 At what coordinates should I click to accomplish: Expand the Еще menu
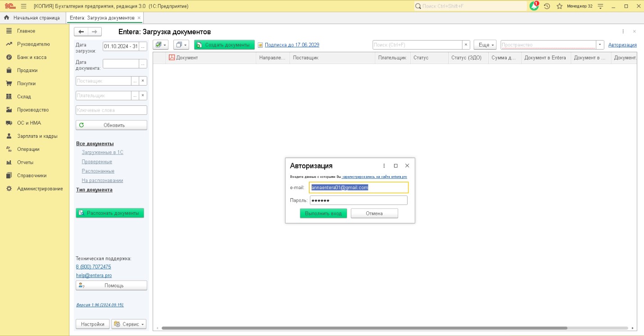coord(485,45)
